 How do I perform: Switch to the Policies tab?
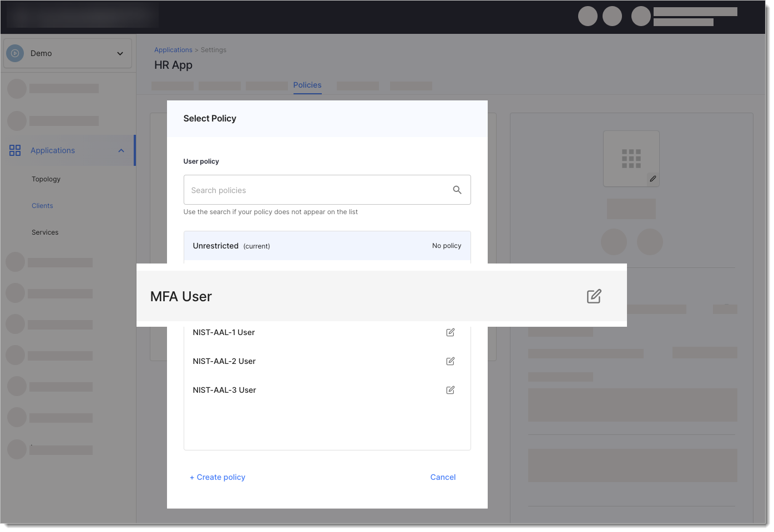pyautogui.click(x=307, y=85)
